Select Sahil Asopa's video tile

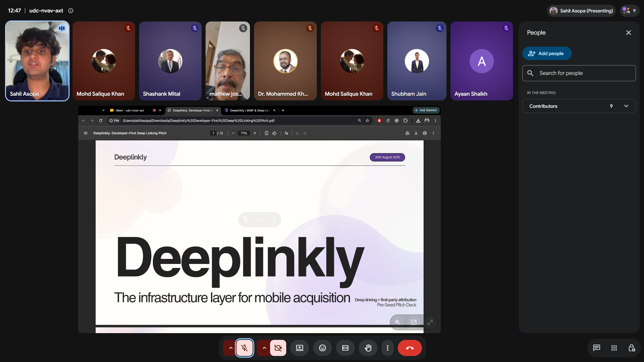coord(37,61)
